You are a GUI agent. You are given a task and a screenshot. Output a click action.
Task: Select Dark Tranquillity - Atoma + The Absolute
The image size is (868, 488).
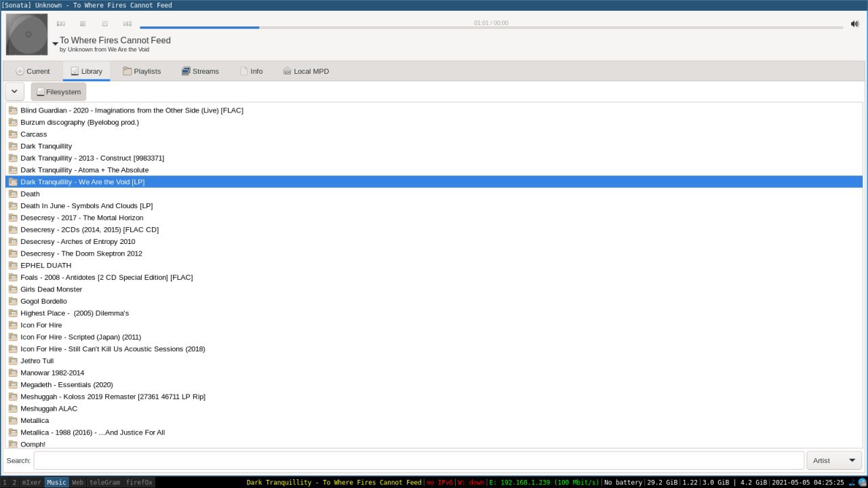(434, 169)
